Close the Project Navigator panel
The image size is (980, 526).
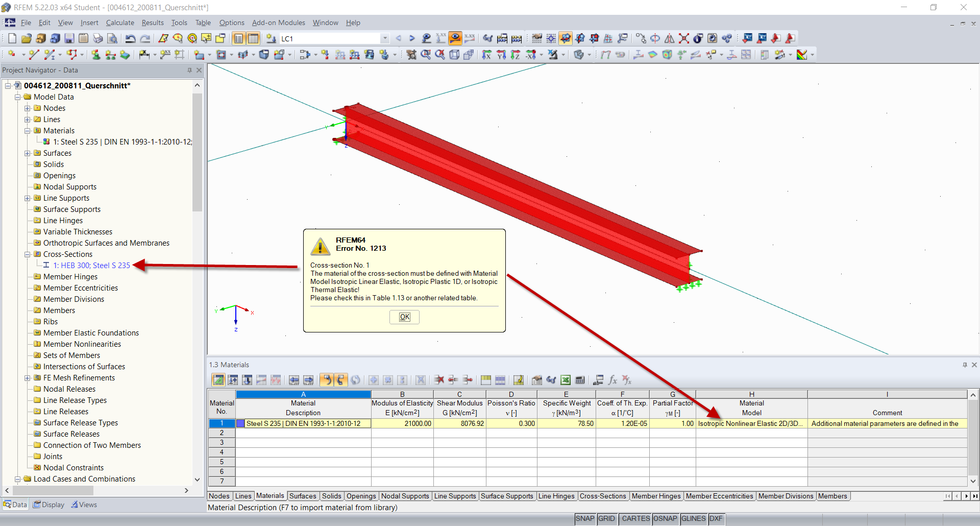tap(199, 70)
